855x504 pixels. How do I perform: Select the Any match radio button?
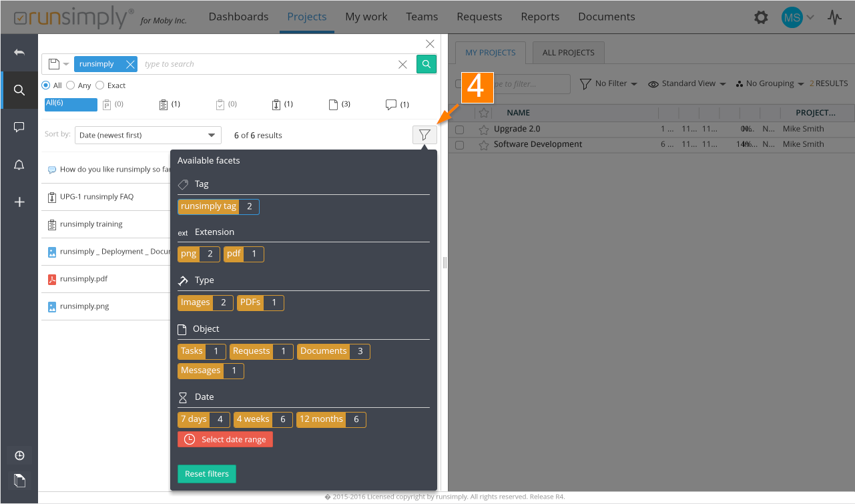[70, 85]
